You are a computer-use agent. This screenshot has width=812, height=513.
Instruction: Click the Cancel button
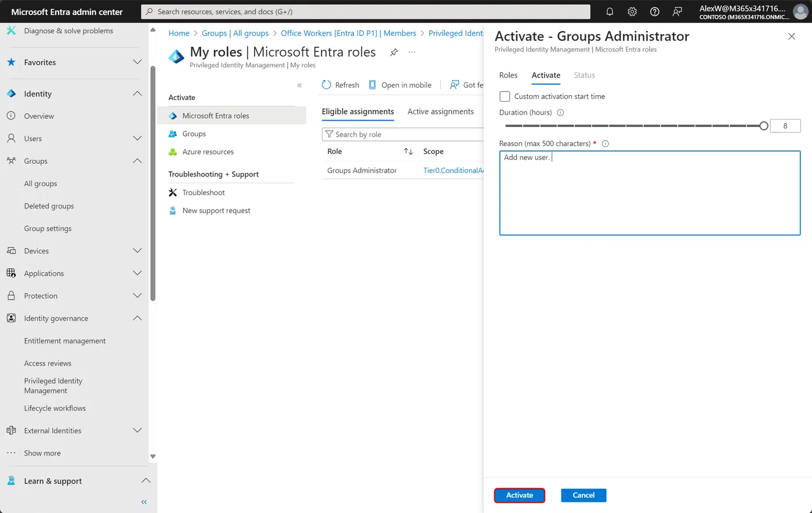583,495
